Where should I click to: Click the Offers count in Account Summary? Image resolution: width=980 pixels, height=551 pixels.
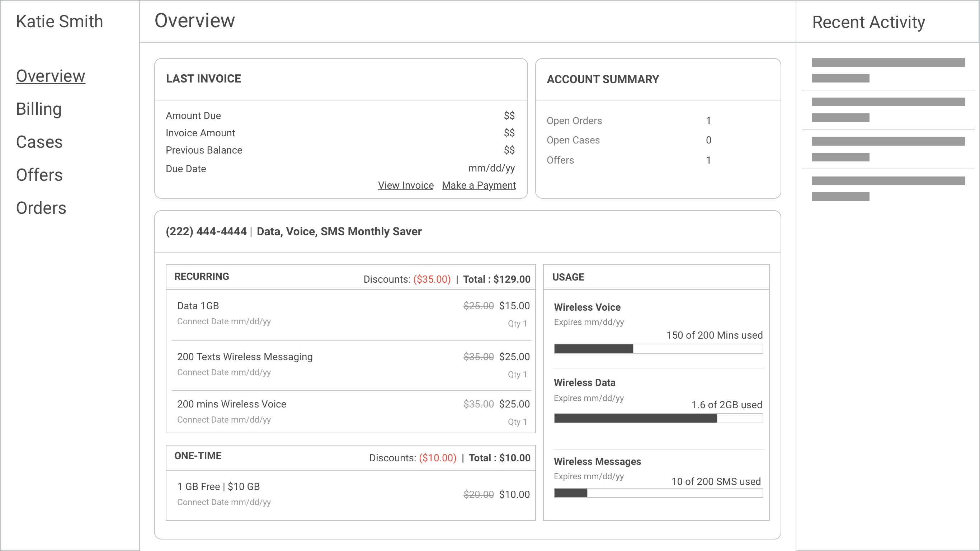(708, 160)
